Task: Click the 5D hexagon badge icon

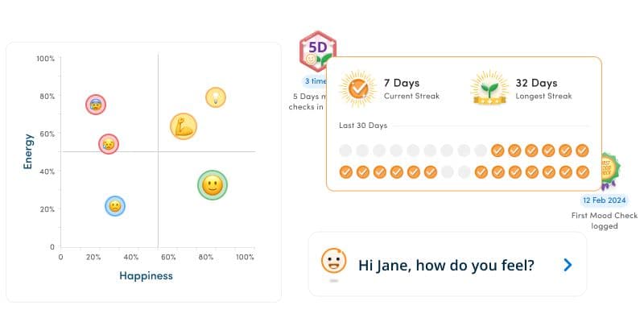Action: click(317, 52)
